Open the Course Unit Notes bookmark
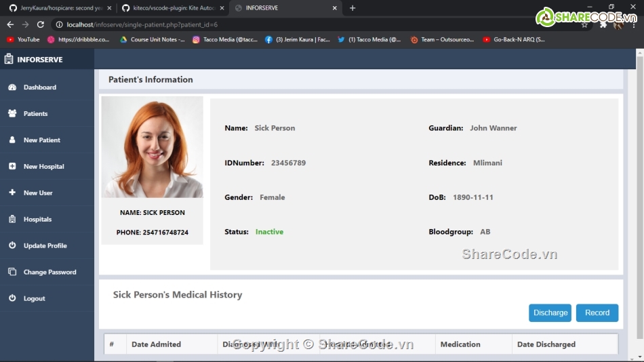This screenshot has width=644, height=362. point(152,40)
